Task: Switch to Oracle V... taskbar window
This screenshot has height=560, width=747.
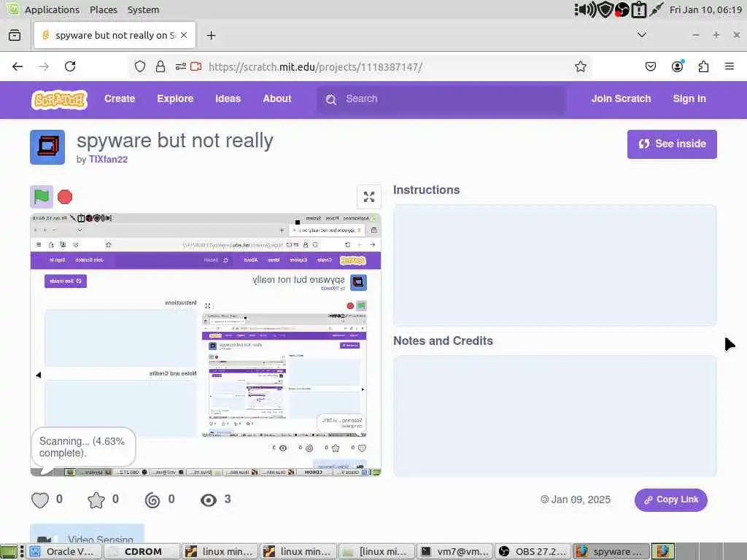Action: coord(65,551)
